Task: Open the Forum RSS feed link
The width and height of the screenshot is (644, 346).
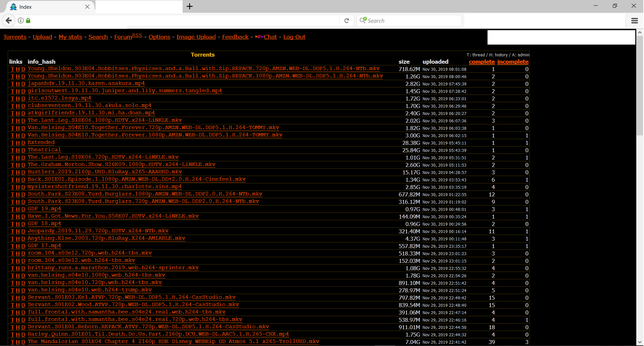Action: pyautogui.click(x=137, y=36)
